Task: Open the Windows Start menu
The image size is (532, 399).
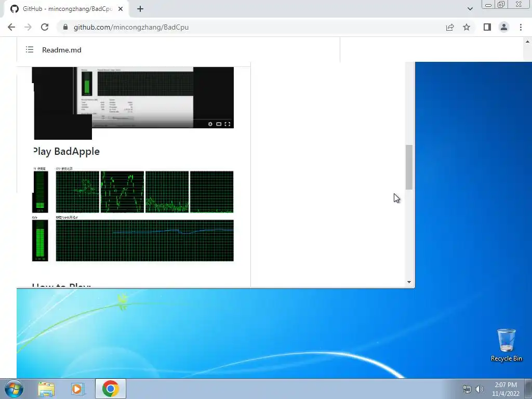Action: 14,389
